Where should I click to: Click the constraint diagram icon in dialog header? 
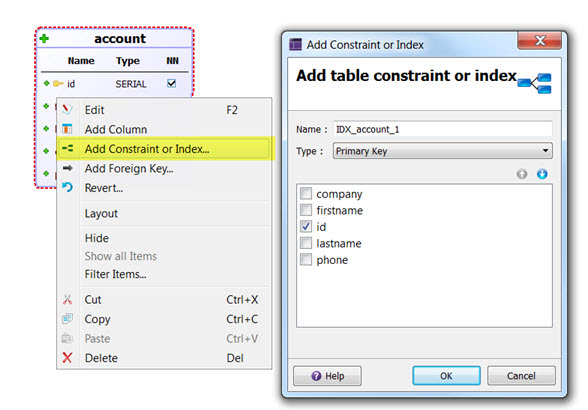tap(534, 83)
